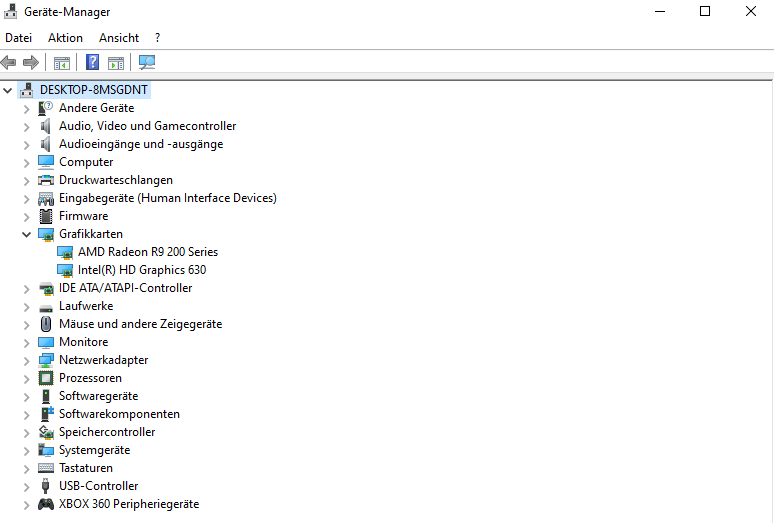Expand the Netzwerkadapter category
This screenshot has width=774, height=523.
pos(27,361)
